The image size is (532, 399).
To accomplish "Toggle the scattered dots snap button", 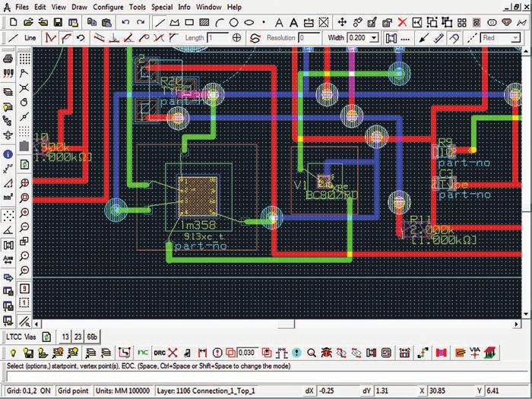I will click(x=8, y=216).
